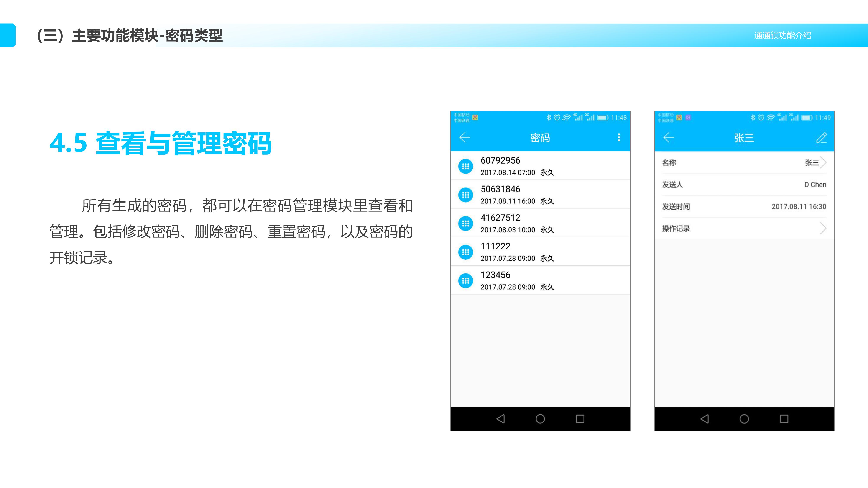Tap 操作记录 label text

point(676,229)
